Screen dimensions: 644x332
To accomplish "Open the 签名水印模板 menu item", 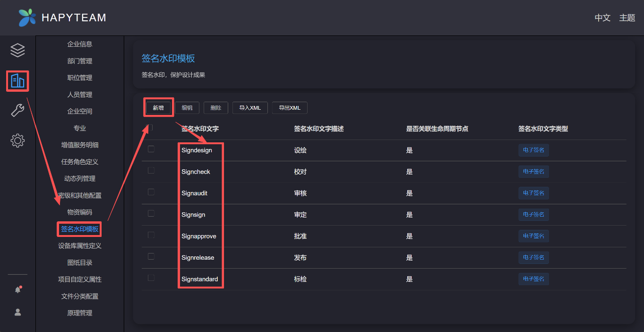I will coord(79,229).
